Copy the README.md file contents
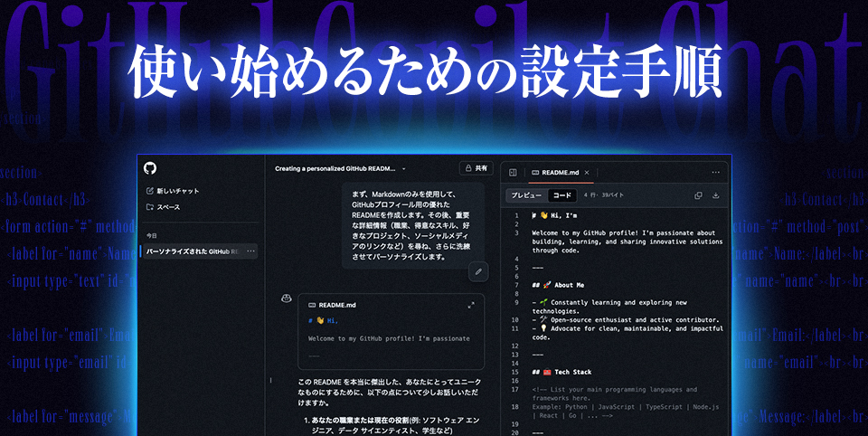The height and width of the screenshot is (436, 868). coord(698,195)
